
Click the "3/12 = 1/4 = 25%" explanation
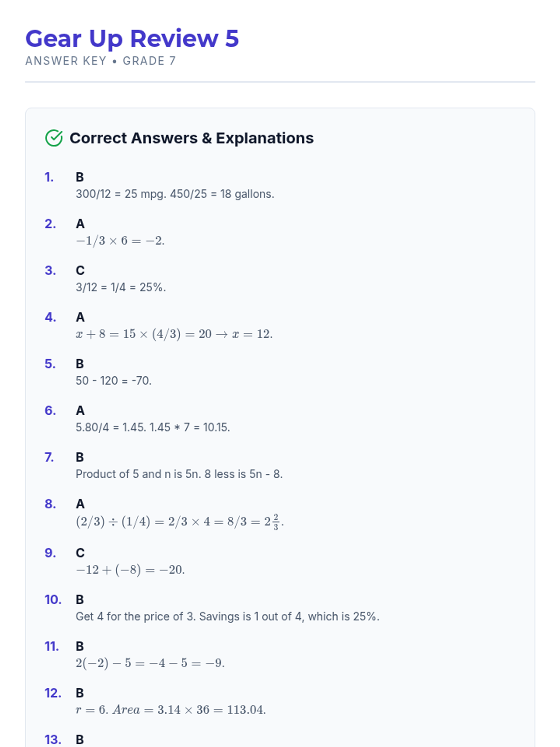[121, 288]
